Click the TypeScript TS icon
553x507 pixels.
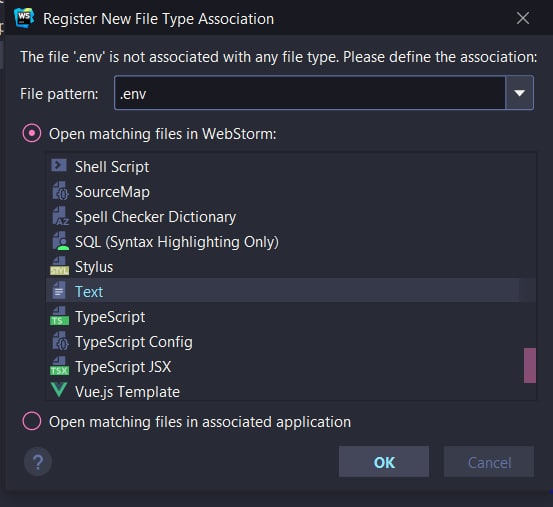(59, 316)
